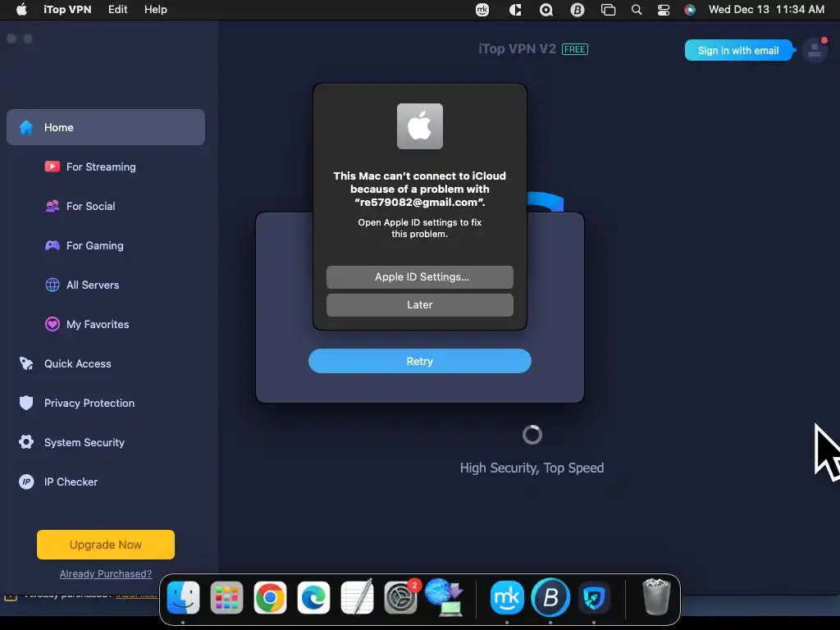Click the red streaming play icon

52,167
